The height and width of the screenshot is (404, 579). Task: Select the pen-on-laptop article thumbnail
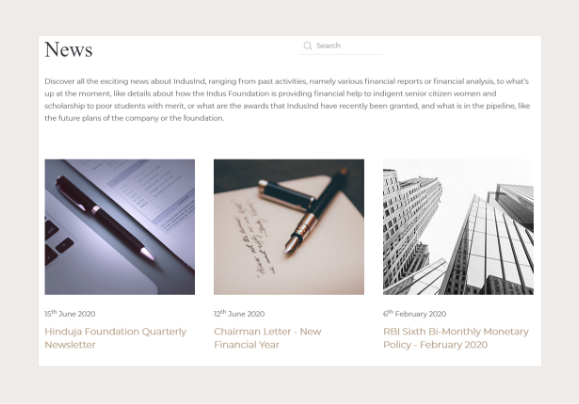pyautogui.click(x=120, y=227)
